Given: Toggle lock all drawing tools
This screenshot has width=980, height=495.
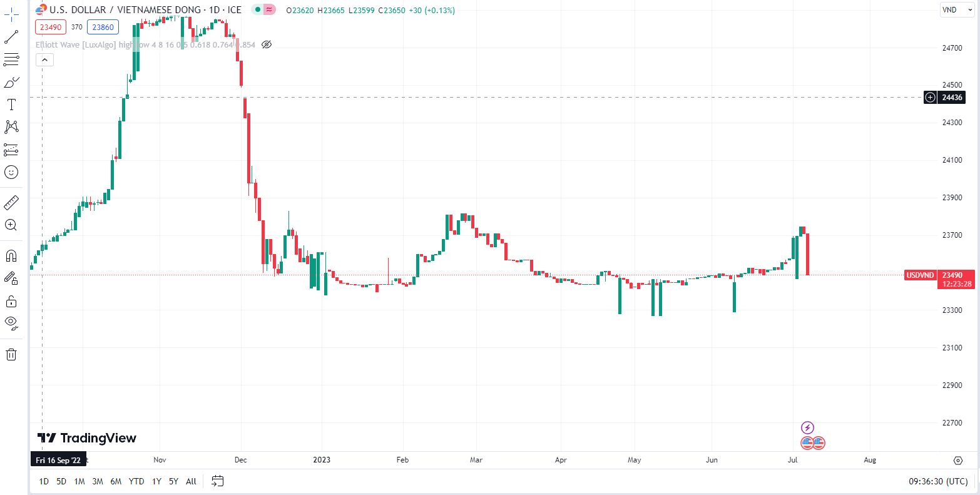Looking at the screenshot, I should pos(11,302).
